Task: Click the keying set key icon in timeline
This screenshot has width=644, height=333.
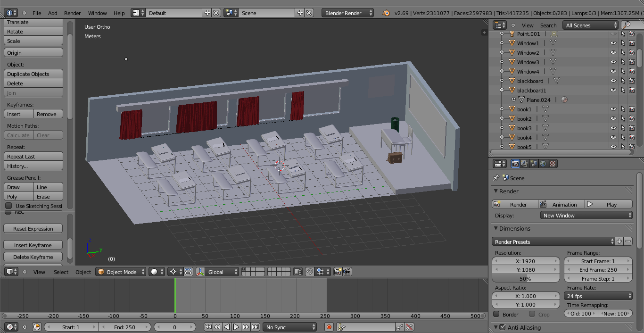Action: coord(342,327)
